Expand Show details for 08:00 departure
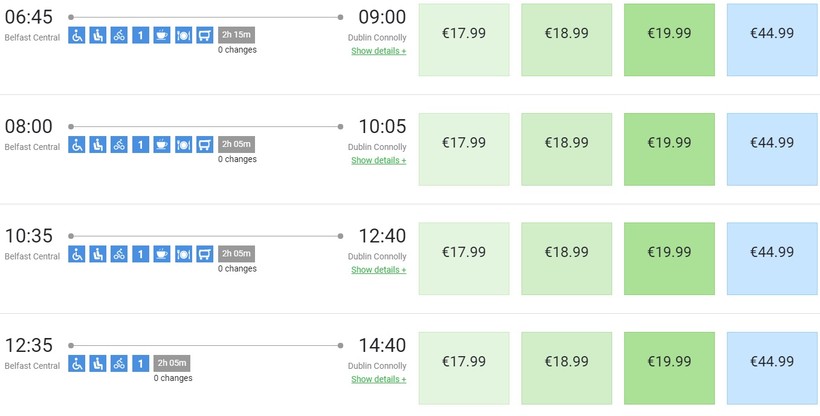 point(379,160)
